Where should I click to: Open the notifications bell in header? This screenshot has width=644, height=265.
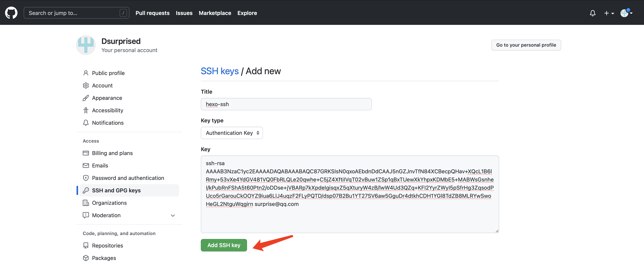[x=592, y=13]
